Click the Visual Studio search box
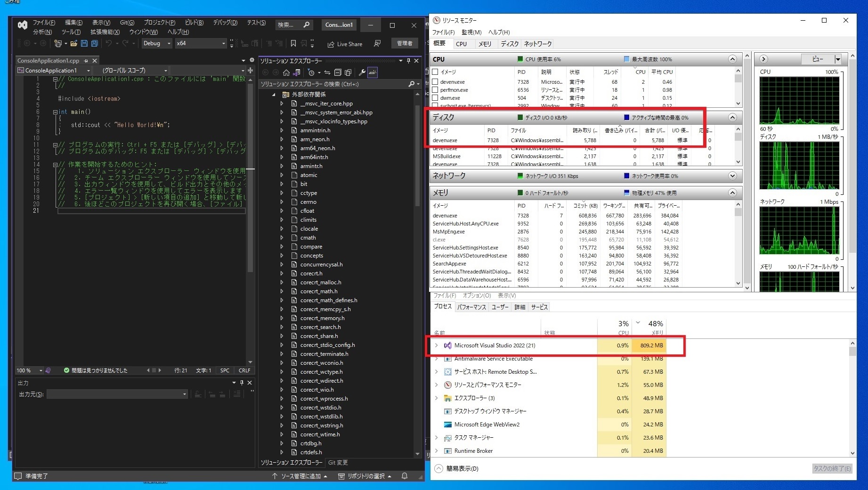 pos(294,25)
